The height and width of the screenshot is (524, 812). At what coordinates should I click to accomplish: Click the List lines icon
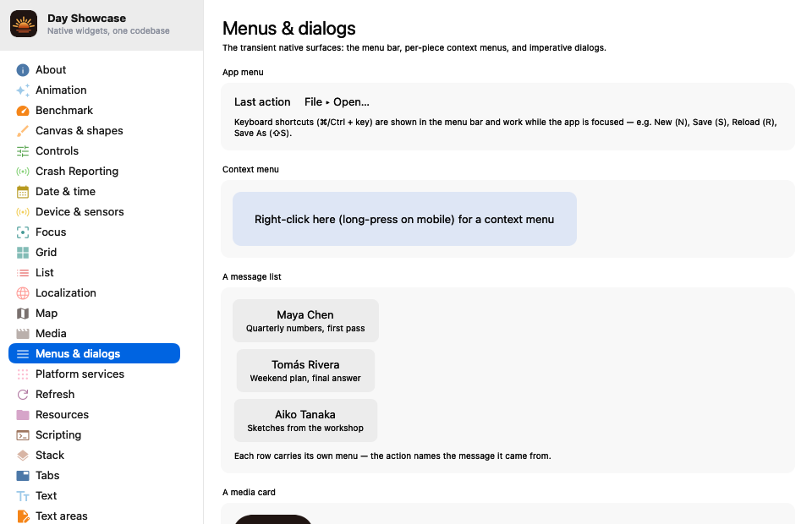[x=23, y=273]
